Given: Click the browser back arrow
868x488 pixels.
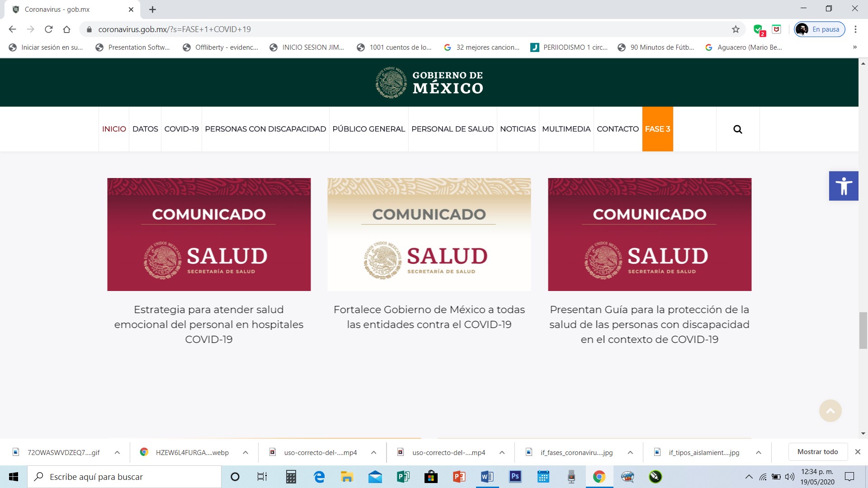Looking at the screenshot, I should pyautogui.click(x=12, y=29).
